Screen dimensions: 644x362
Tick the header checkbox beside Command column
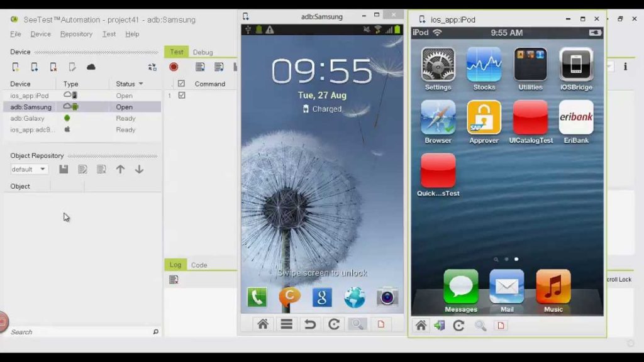pyautogui.click(x=182, y=84)
